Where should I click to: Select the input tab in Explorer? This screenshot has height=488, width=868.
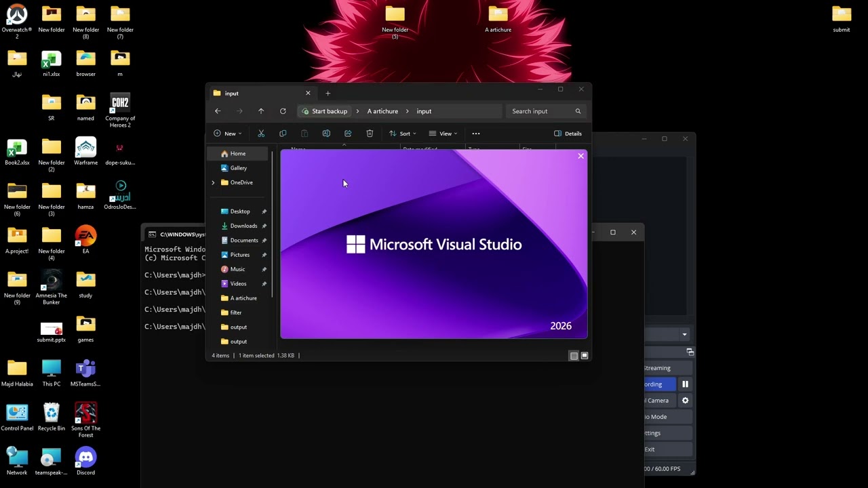click(x=261, y=93)
